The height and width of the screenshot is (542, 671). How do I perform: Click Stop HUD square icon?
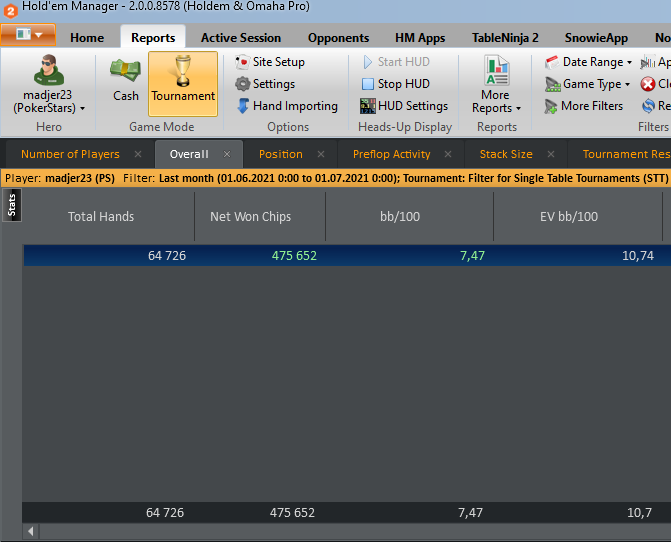pyautogui.click(x=368, y=84)
